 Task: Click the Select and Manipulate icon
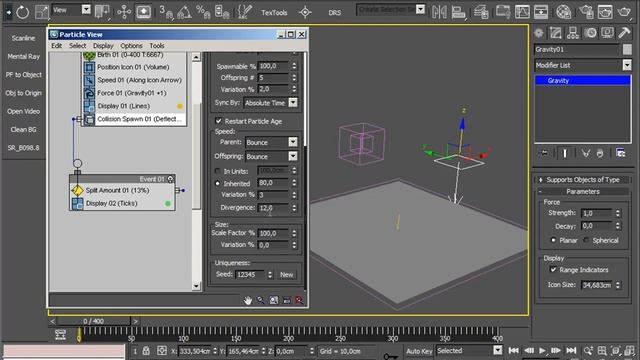click(124, 12)
